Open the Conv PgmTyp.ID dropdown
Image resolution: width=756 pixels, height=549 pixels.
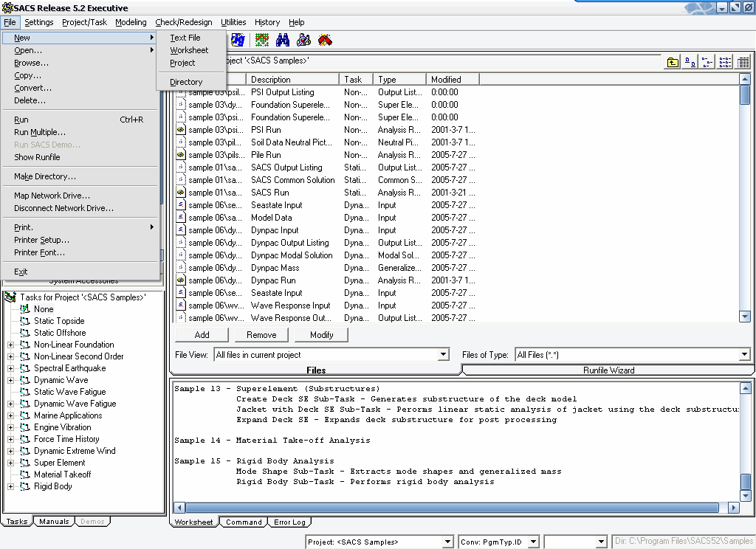coord(533,542)
